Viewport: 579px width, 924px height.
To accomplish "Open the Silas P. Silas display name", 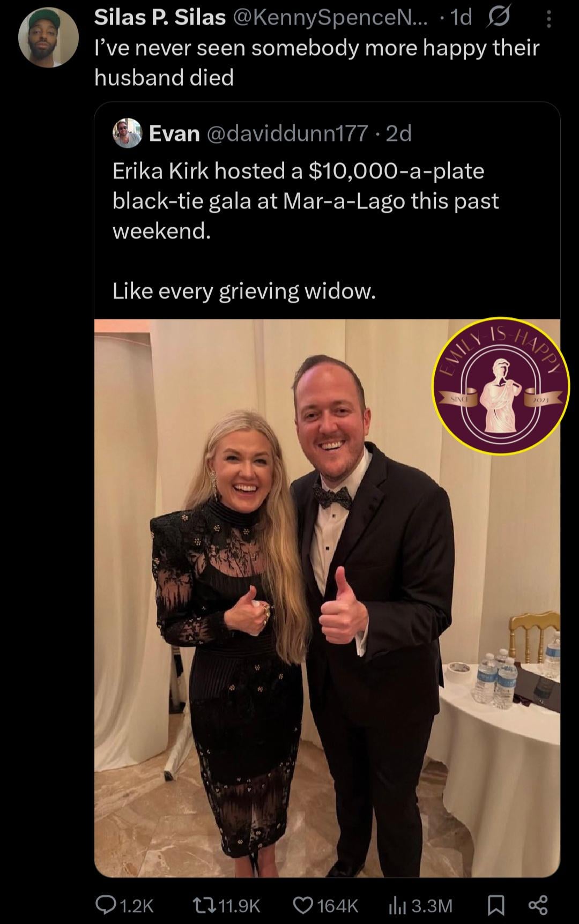I will (160, 18).
